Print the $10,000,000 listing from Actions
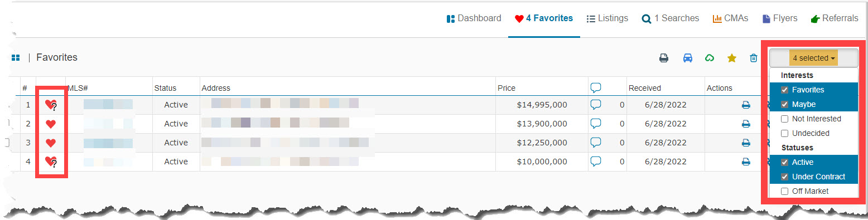This screenshot has height=220, width=868. click(746, 162)
